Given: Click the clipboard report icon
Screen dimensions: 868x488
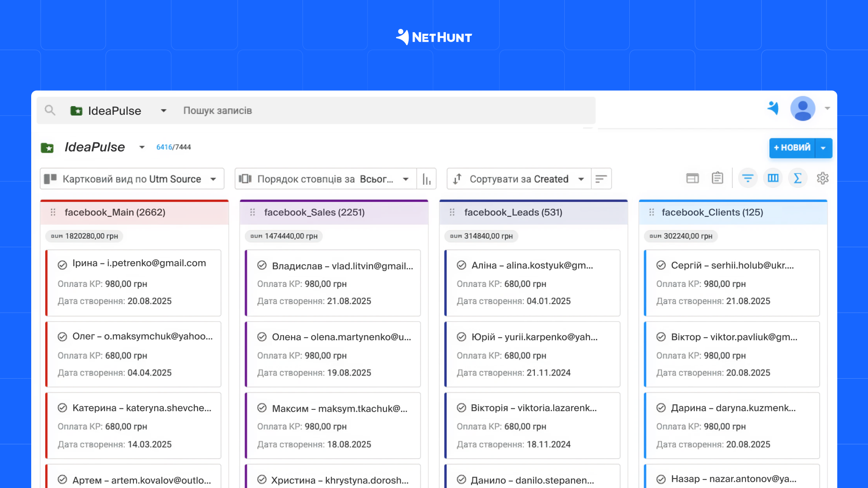Looking at the screenshot, I should pyautogui.click(x=717, y=178).
